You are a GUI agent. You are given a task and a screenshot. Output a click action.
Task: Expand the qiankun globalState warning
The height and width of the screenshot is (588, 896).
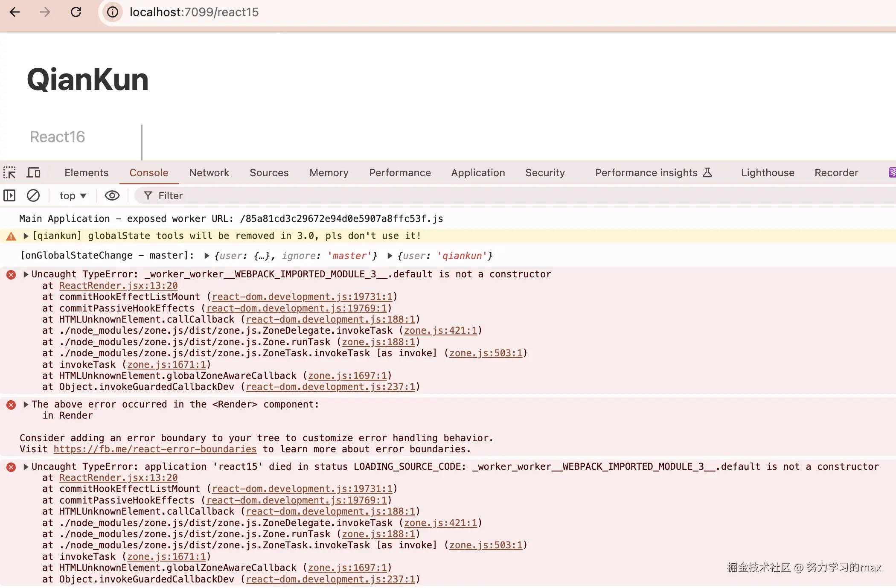point(26,236)
